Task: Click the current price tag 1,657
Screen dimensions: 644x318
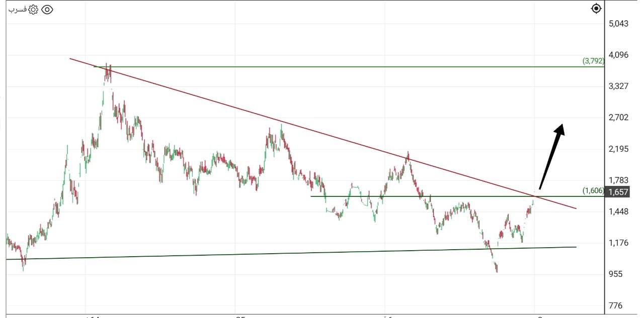Action: (618, 192)
